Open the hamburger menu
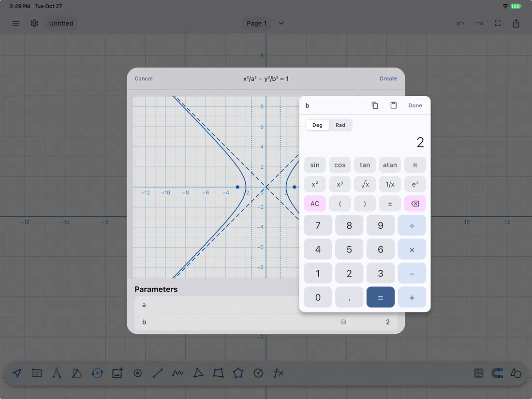This screenshot has width=532, height=399. 15,23
